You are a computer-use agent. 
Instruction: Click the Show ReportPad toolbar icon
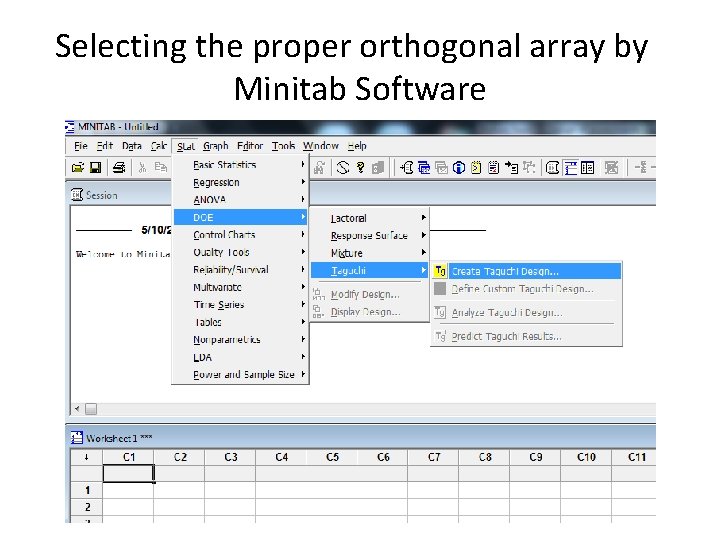coord(494,168)
